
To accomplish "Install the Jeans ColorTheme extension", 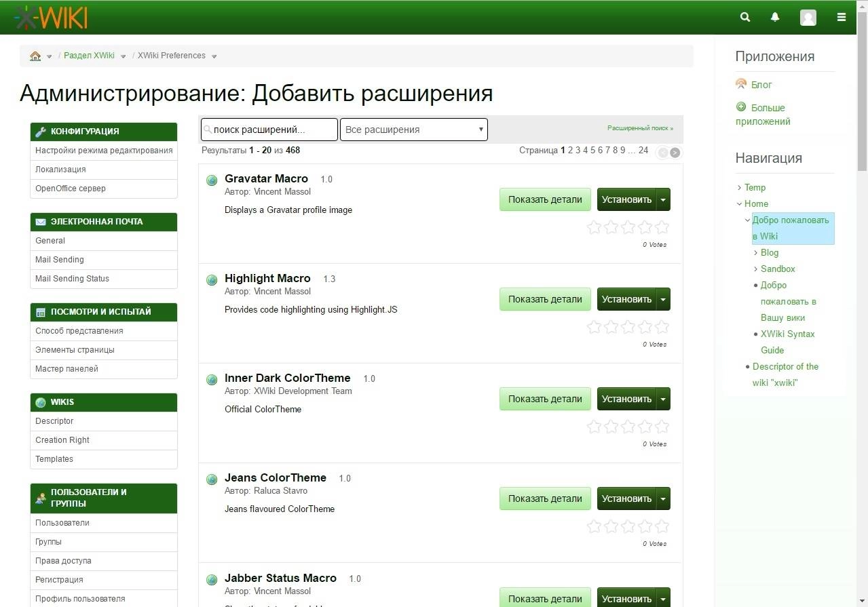I will click(626, 498).
